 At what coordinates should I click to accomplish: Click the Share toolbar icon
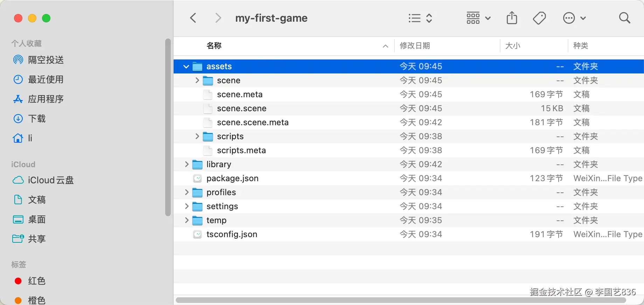click(x=512, y=17)
